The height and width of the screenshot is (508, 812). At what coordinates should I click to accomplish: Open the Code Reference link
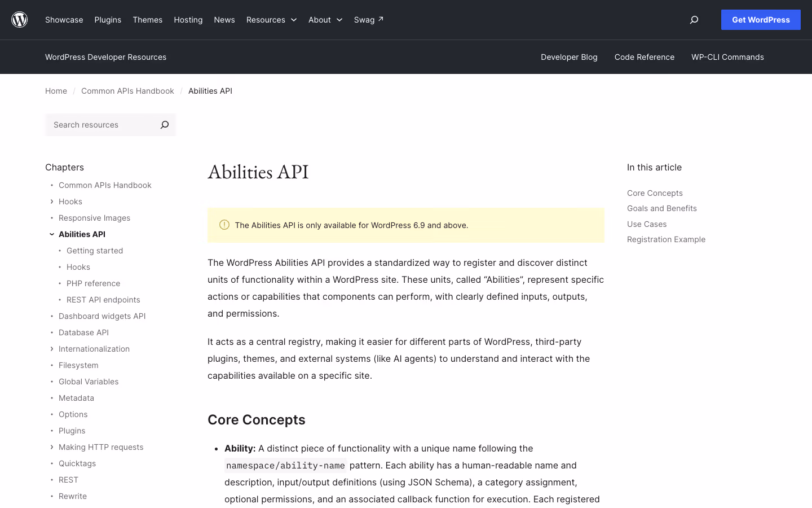click(645, 57)
